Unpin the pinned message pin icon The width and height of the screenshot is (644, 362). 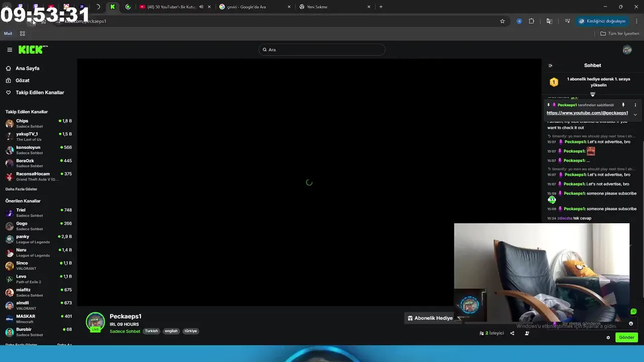tap(623, 105)
